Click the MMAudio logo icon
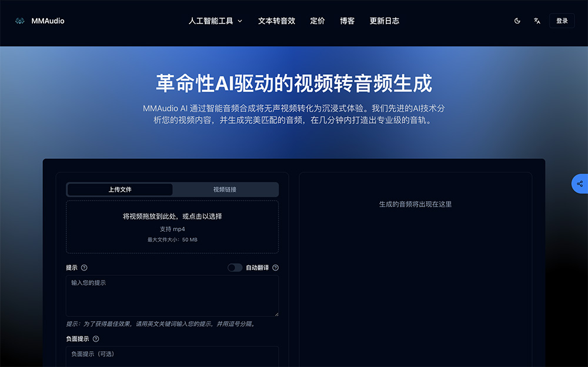The image size is (588, 367). click(19, 21)
